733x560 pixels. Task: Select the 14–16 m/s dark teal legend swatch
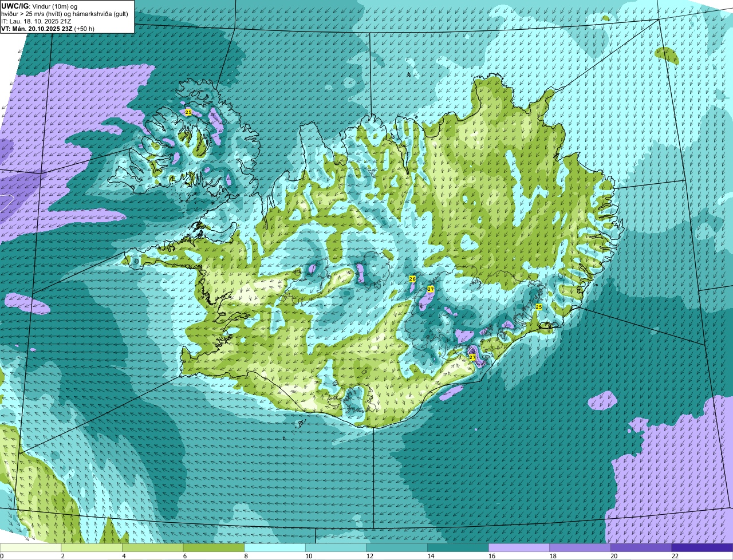pyautogui.click(x=458, y=547)
